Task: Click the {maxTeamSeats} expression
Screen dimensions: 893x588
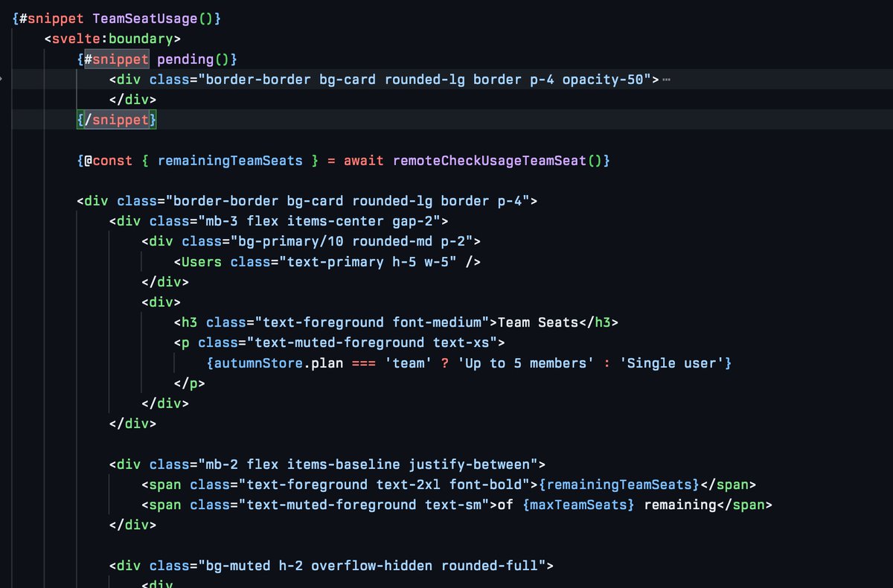Action: (579, 505)
